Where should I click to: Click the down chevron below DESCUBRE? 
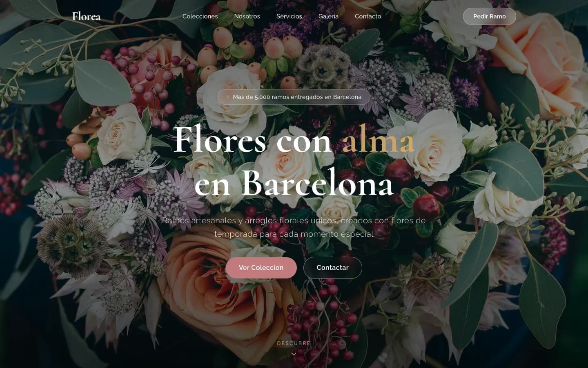point(294,354)
